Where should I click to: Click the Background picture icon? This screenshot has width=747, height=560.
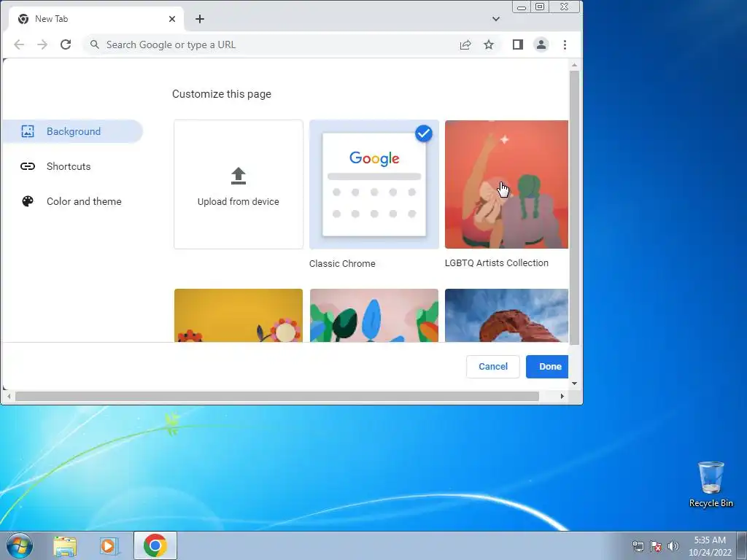click(28, 131)
